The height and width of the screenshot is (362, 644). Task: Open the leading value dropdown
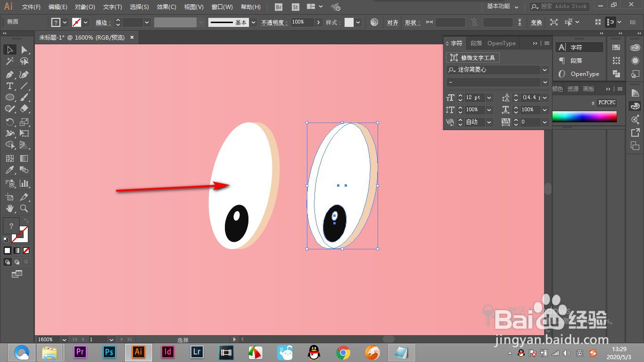click(x=545, y=98)
